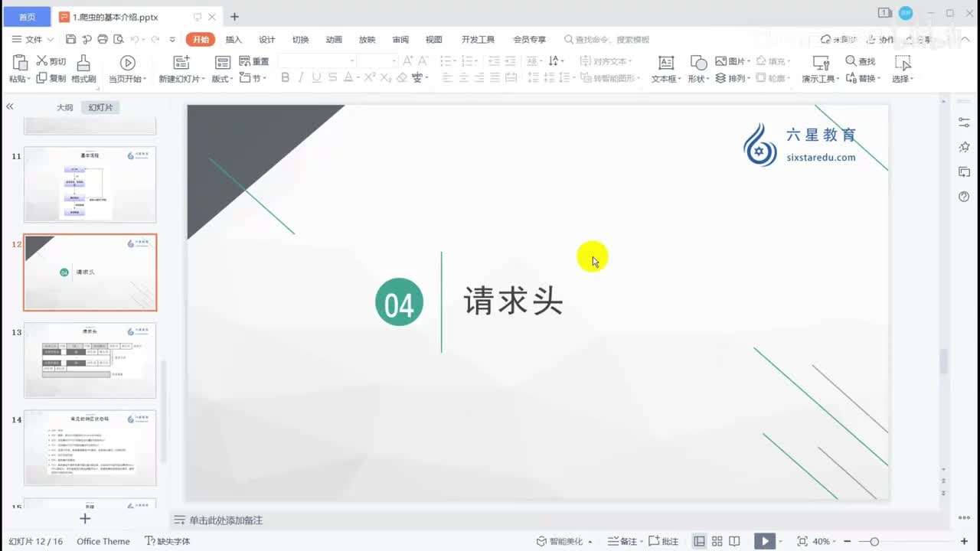The image size is (980, 551).
Task: Click the Find (查找) magnifier button
Action: coord(861,61)
